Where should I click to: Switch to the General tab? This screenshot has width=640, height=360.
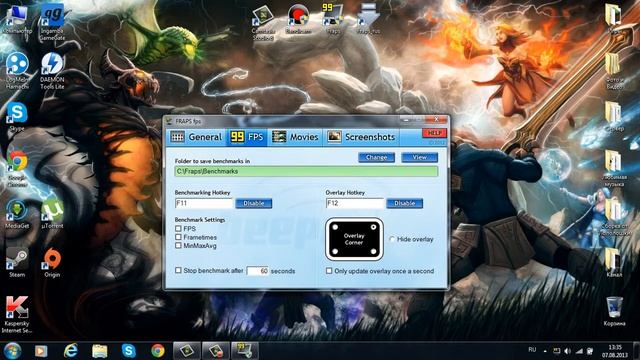(x=196, y=137)
